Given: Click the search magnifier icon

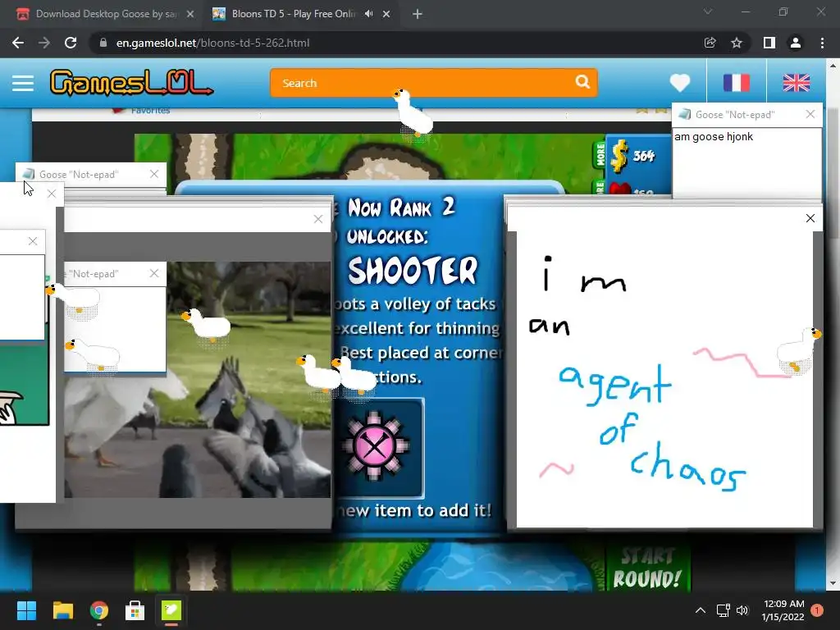Looking at the screenshot, I should (x=582, y=82).
